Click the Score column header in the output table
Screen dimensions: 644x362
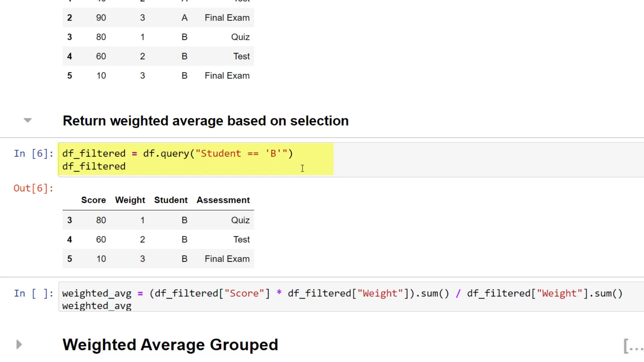(x=93, y=200)
